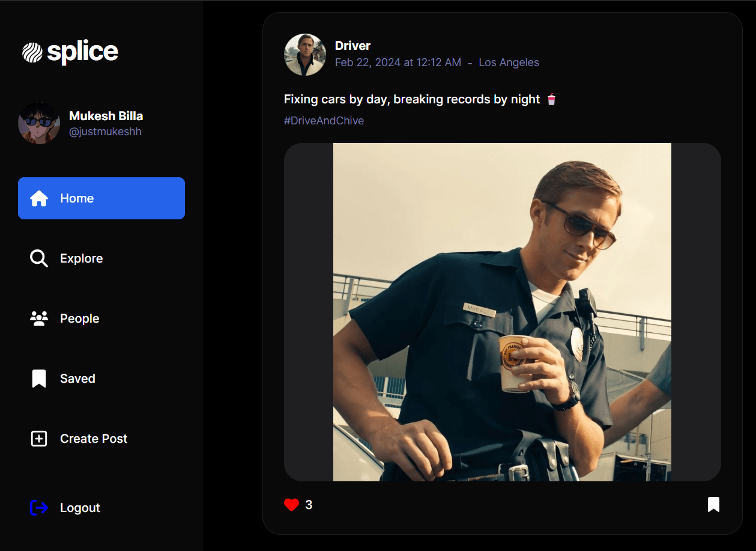Click the Logout text button

pyautogui.click(x=80, y=508)
